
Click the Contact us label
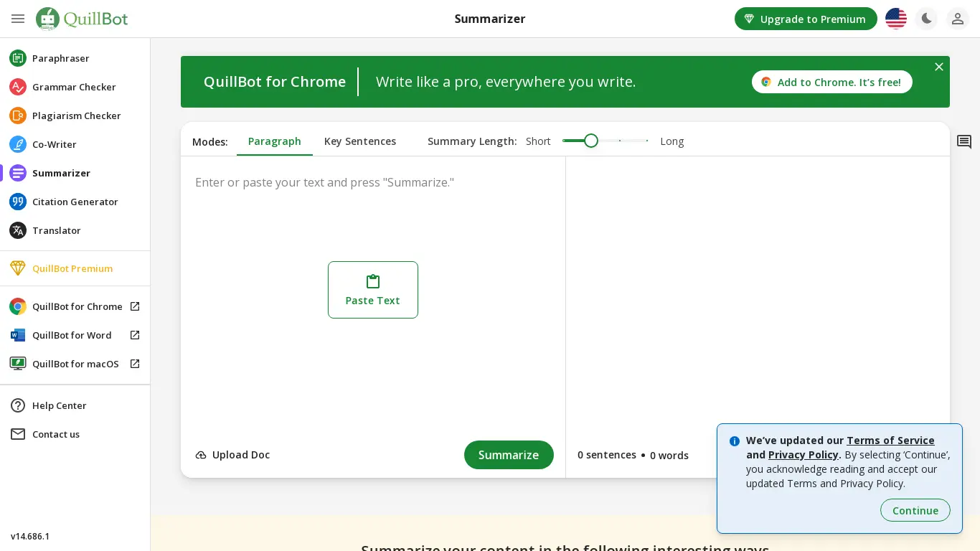point(56,434)
